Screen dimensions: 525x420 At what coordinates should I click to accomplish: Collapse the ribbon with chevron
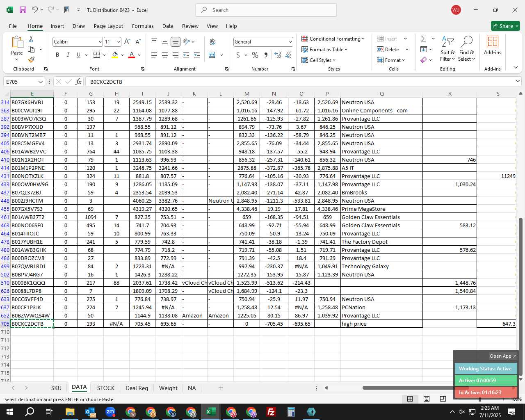516,68
